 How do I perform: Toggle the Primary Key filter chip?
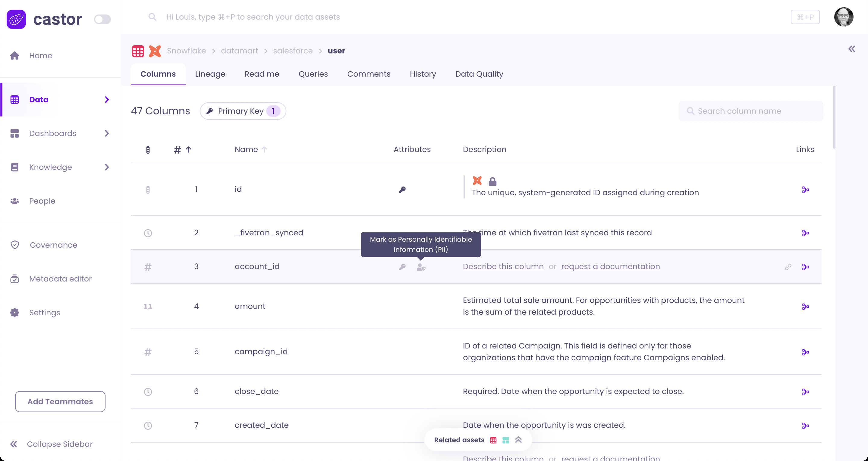tap(243, 111)
